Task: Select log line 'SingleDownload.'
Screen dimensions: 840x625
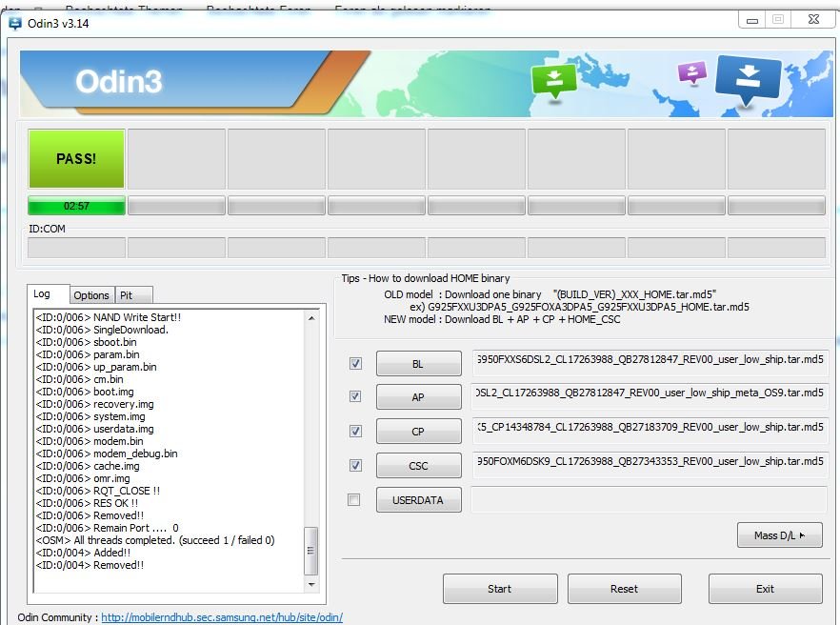Action: (x=102, y=330)
